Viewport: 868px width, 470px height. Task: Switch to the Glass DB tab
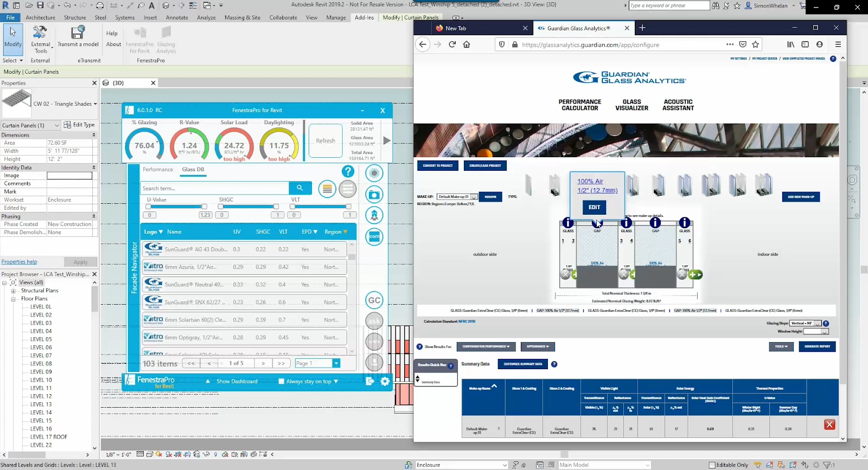pyautogui.click(x=193, y=169)
